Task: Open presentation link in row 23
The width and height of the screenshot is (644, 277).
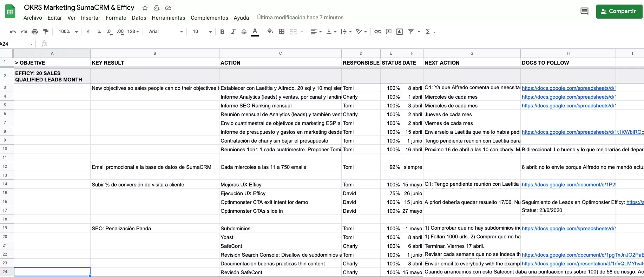Action: tap(583, 264)
